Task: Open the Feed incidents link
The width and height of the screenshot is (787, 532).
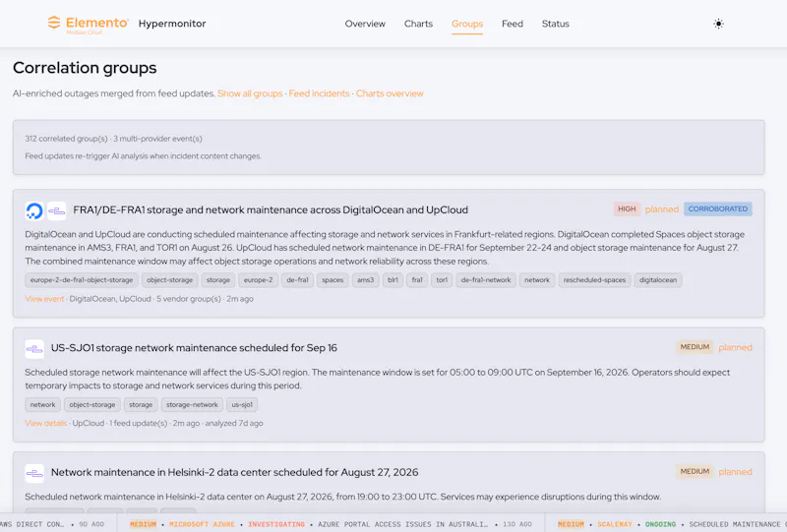Action: pyautogui.click(x=319, y=93)
